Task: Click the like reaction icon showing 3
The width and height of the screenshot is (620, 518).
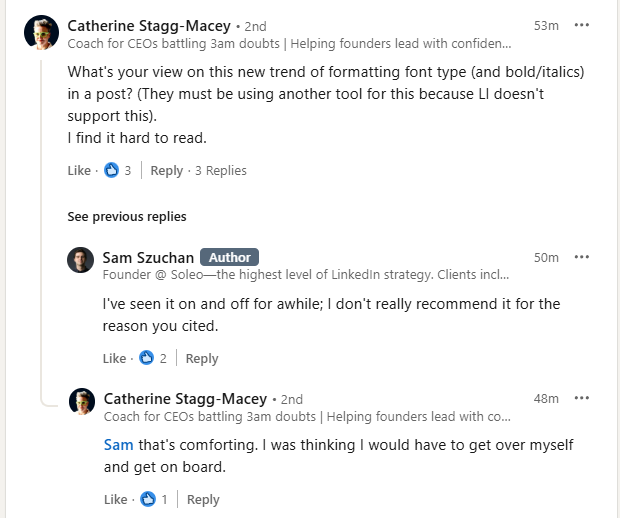Action: [x=112, y=170]
